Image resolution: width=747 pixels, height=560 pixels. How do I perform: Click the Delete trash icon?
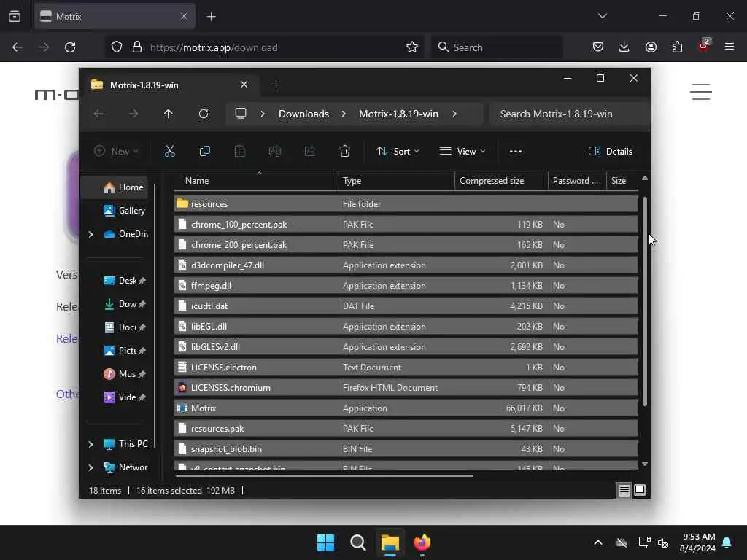click(x=345, y=152)
